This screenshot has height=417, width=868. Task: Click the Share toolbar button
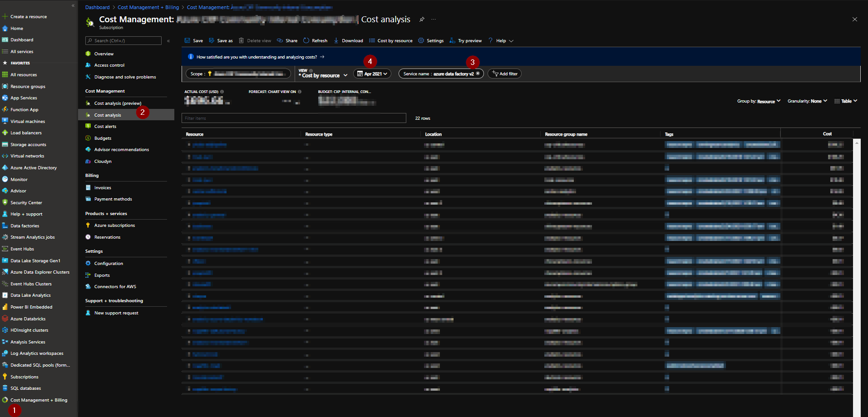(x=287, y=41)
